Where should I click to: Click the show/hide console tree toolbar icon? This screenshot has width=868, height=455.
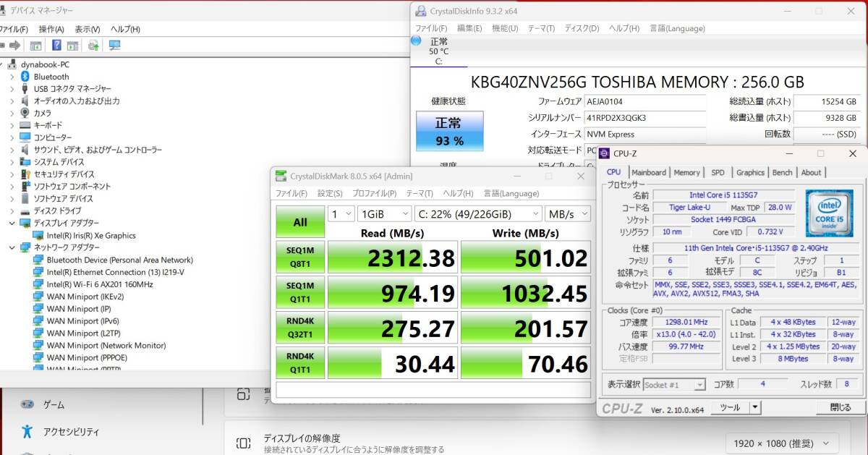[35, 46]
